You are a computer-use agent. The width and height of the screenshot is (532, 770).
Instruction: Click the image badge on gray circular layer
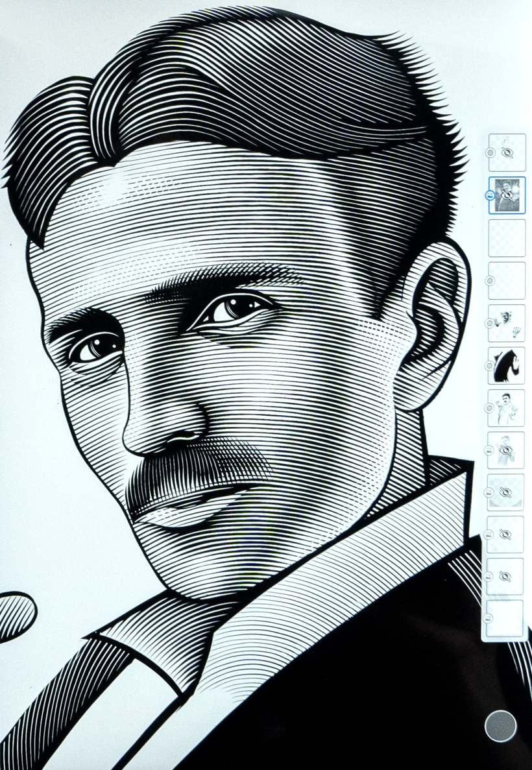[489, 492]
